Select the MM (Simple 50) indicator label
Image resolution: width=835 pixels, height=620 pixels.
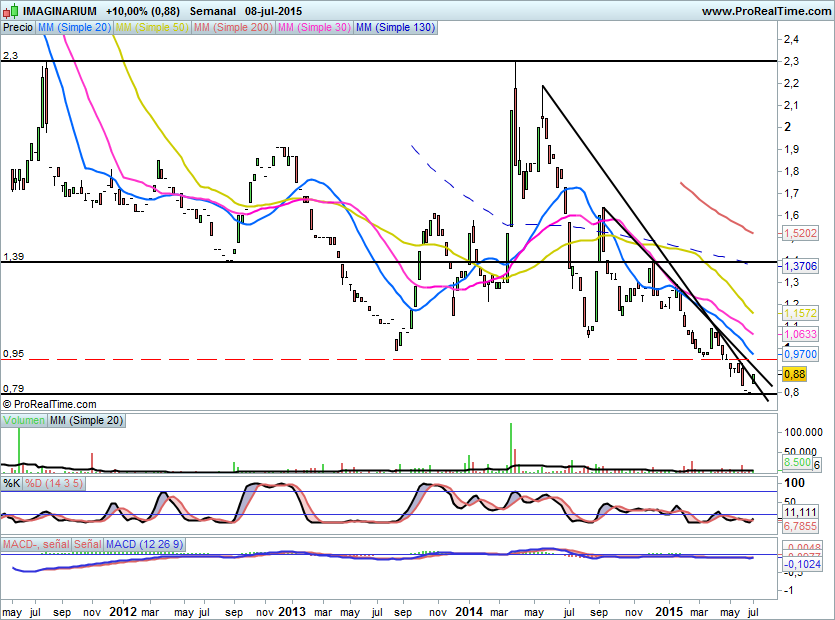[x=152, y=27]
